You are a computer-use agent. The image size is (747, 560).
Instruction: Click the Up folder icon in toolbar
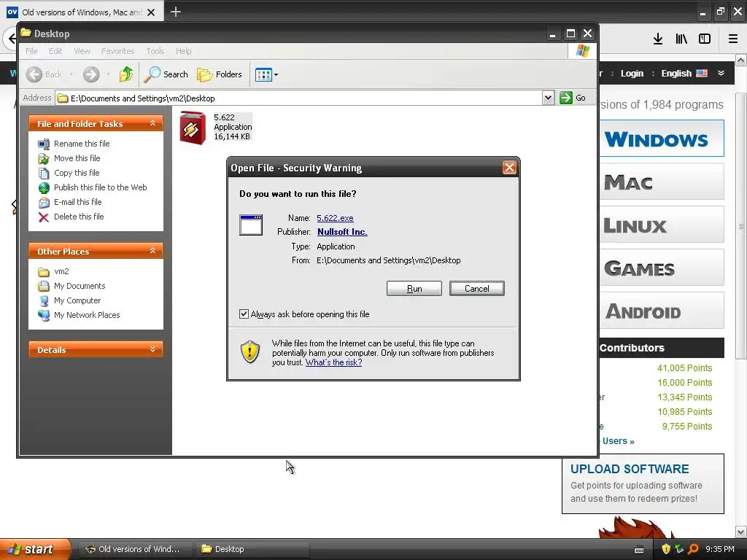pos(126,74)
